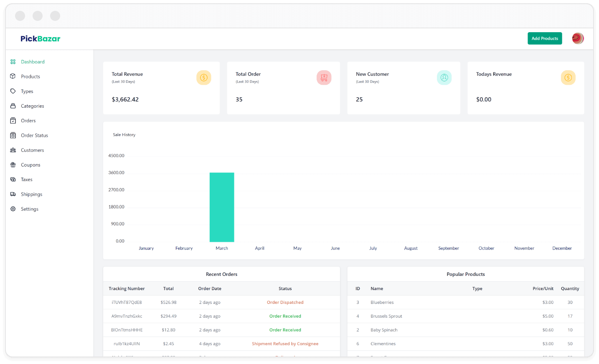Open the user avatar profile menu

(578, 38)
